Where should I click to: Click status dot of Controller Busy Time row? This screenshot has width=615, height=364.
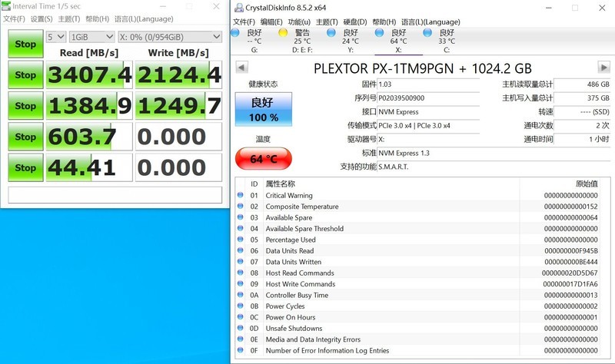[241, 294]
